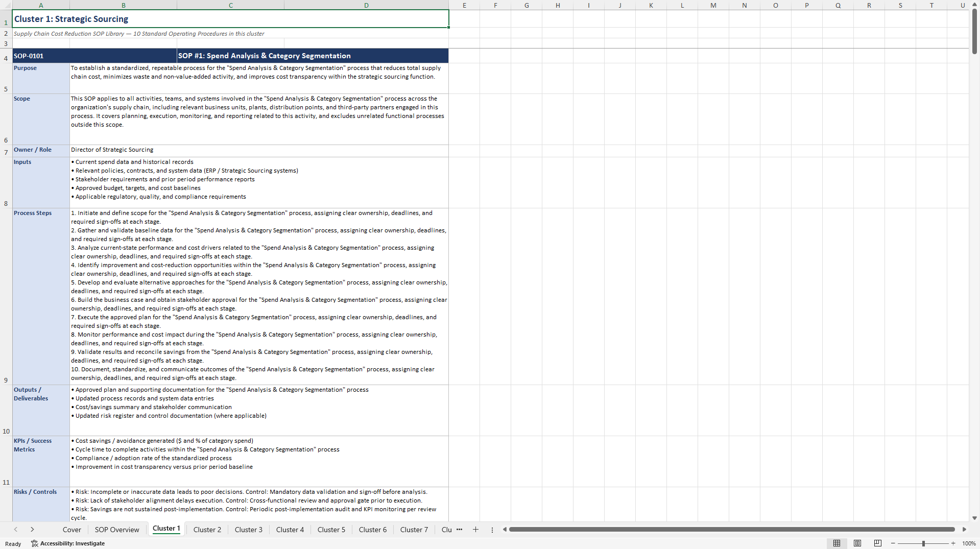Select column E header
This screenshot has width=980, height=549.
point(464,5)
